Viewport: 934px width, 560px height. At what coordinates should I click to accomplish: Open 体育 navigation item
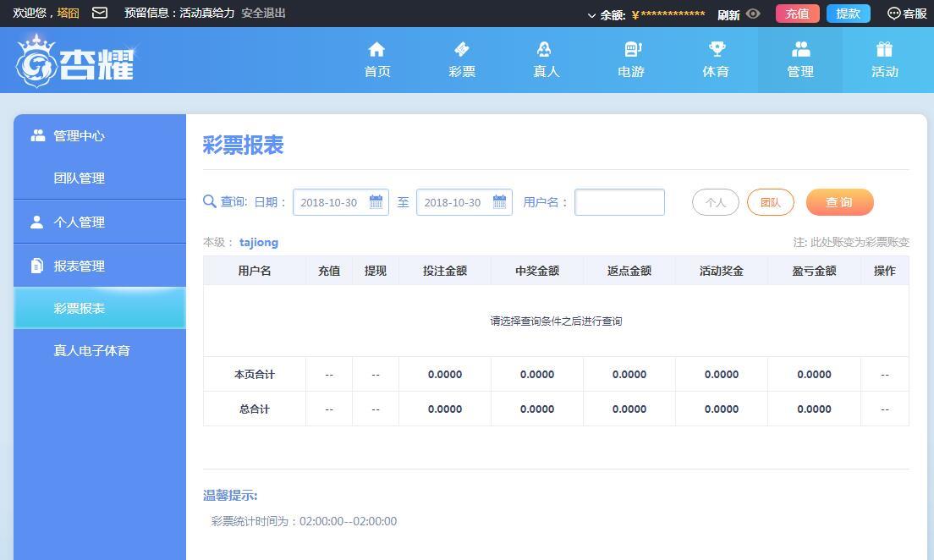716,59
